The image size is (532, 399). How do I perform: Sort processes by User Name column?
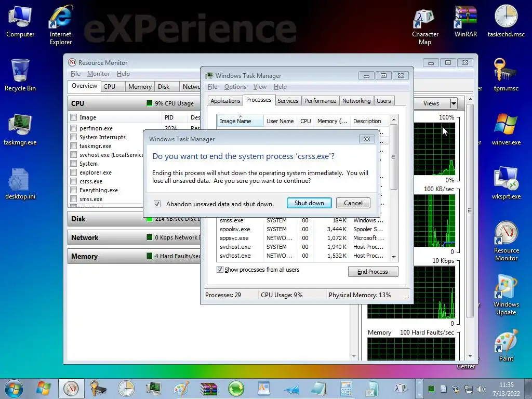pyautogui.click(x=280, y=121)
